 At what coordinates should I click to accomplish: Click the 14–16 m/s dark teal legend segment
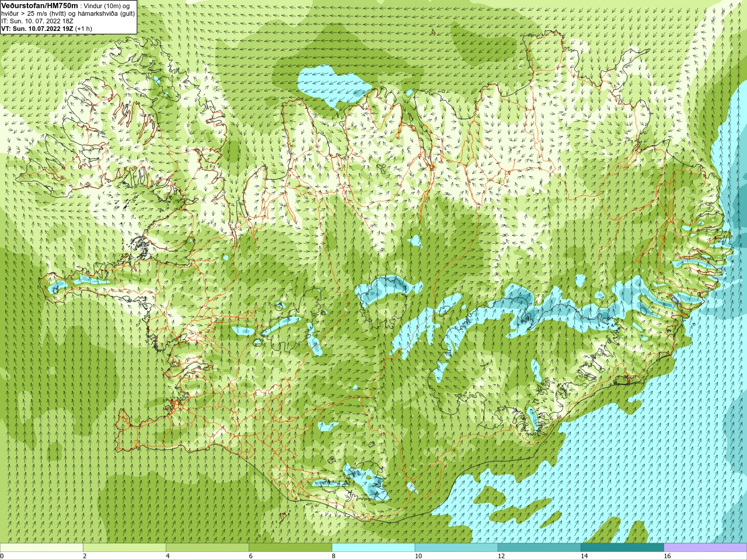point(623,548)
